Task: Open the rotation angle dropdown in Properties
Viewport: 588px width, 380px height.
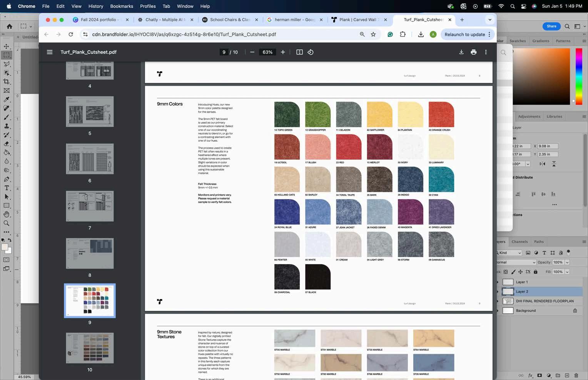Action: point(528,164)
